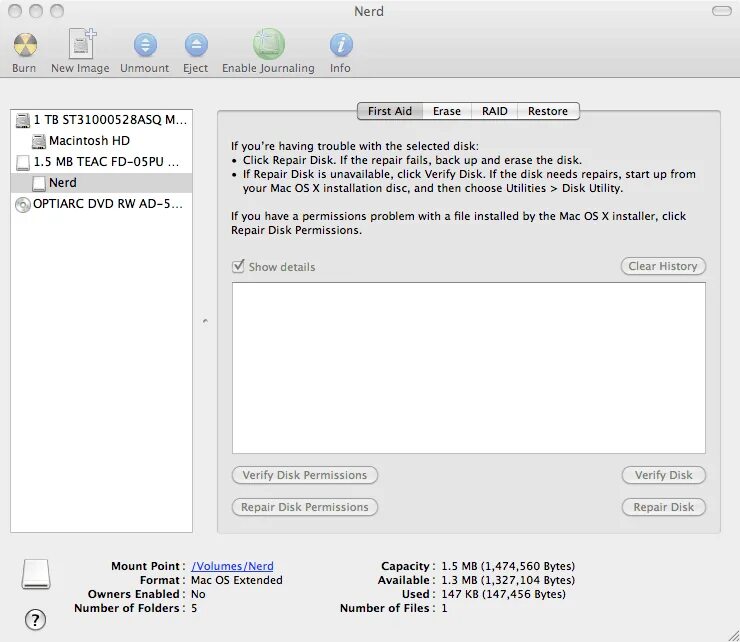Open the Info inspector

[x=341, y=45]
